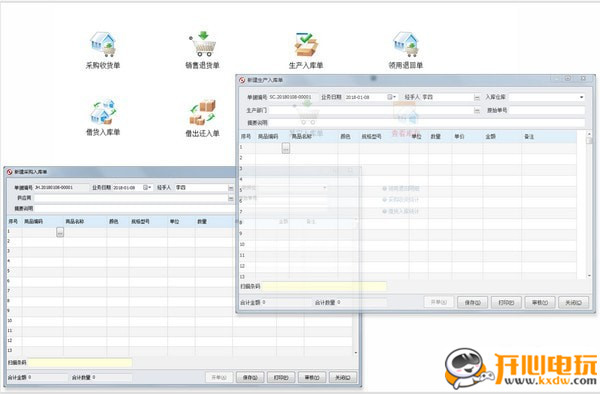Click 规格型号 column header in 生产入库单 grid

point(371,137)
